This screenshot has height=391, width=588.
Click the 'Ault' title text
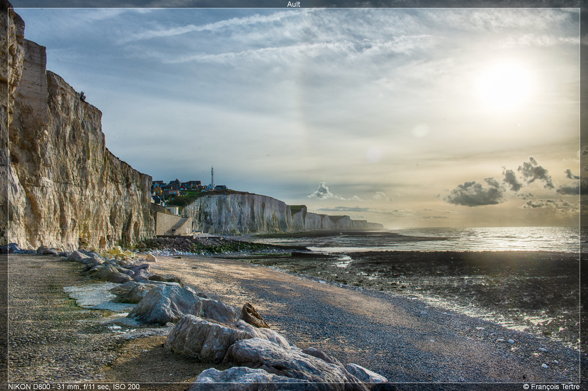pos(294,4)
